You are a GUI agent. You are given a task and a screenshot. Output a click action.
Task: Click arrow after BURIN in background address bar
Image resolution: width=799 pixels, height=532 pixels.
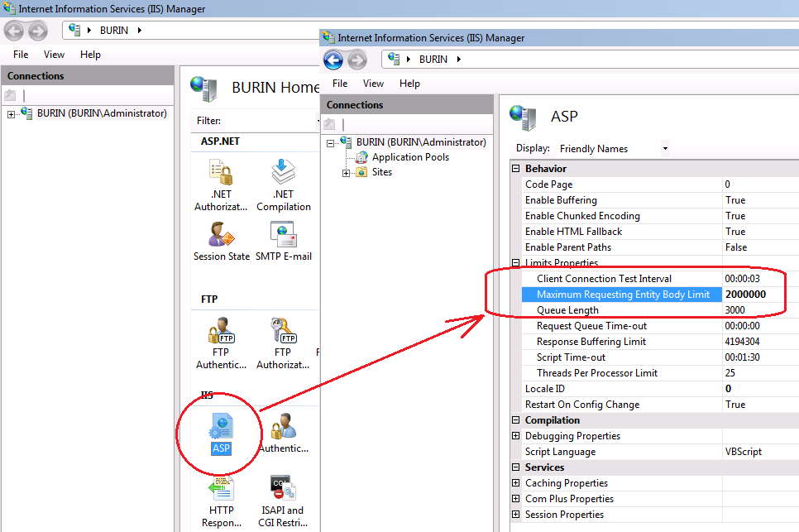tap(139, 30)
